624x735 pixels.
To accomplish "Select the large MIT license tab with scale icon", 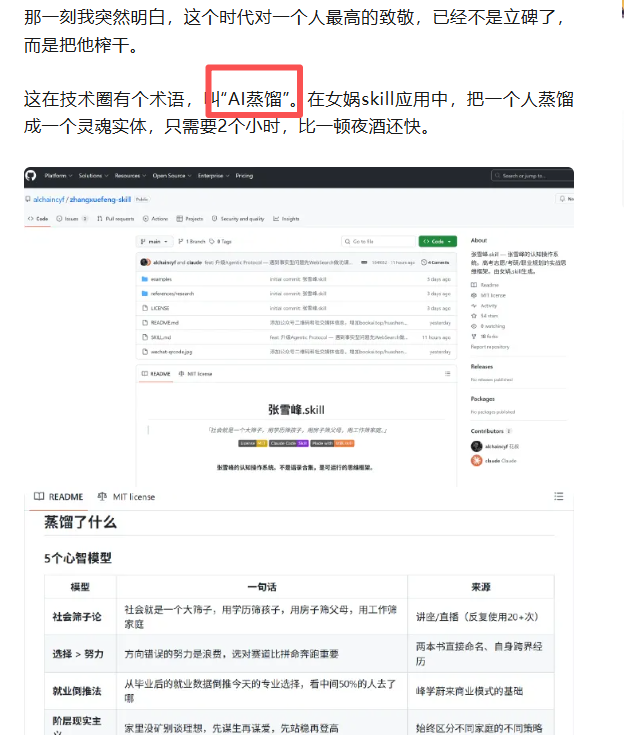I will tap(126, 497).
